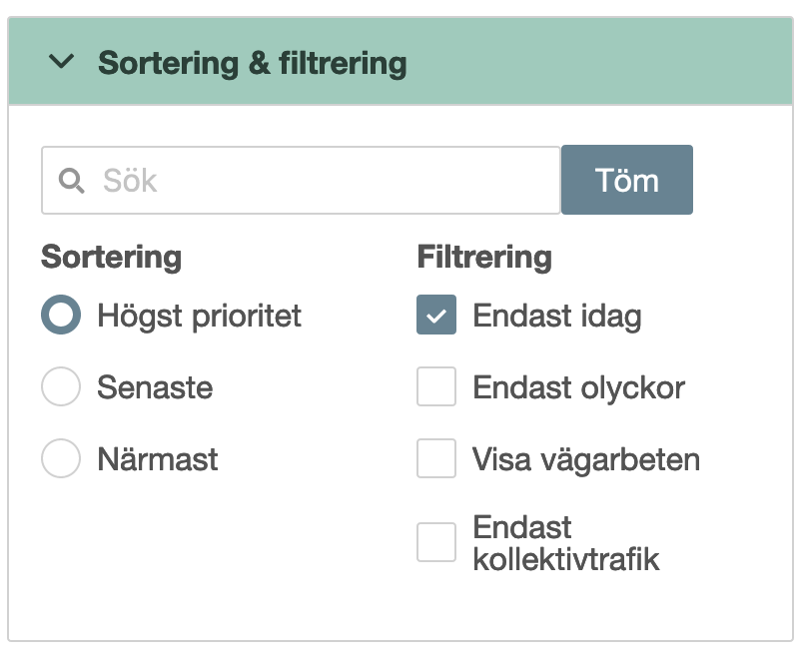The image size is (805, 672).
Task: Collapse the panel with the chevron arrow
Action: click(x=62, y=62)
